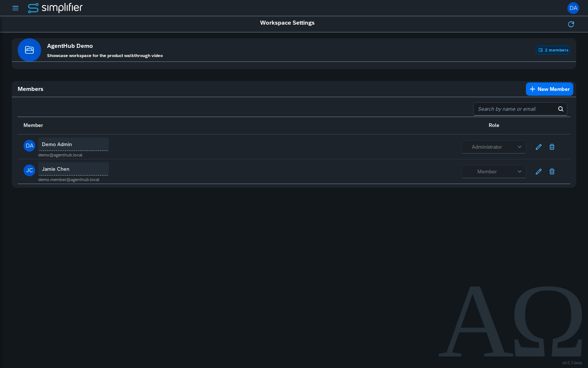The image size is (588, 368).
Task: Delete Demo Admin using the trash icon
Action: (552, 147)
